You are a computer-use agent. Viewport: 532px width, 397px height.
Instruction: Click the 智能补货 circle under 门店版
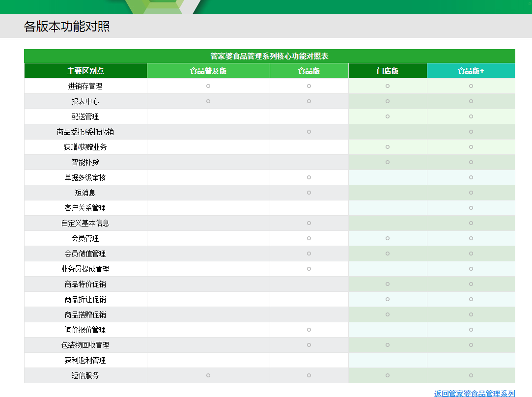point(388,162)
